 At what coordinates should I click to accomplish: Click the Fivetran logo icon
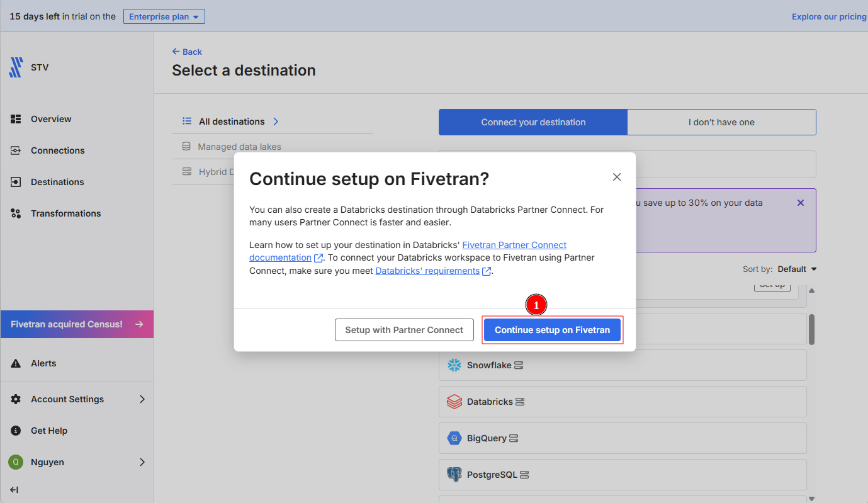pyautogui.click(x=16, y=67)
